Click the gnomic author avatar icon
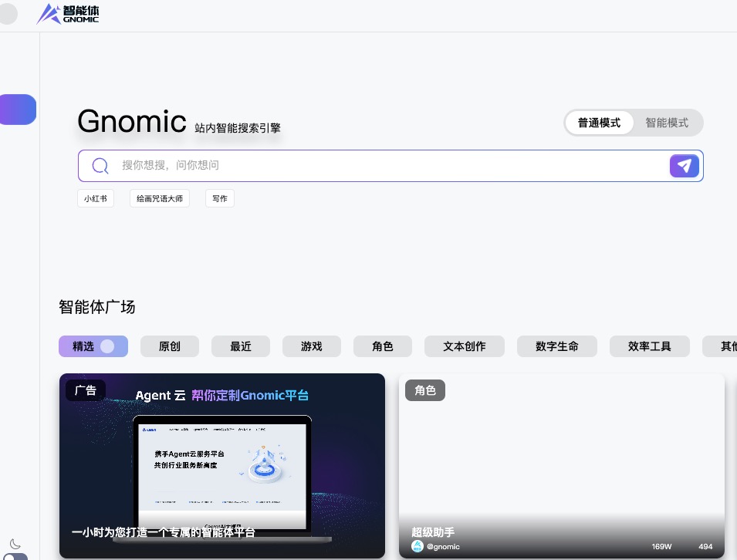 (418, 546)
